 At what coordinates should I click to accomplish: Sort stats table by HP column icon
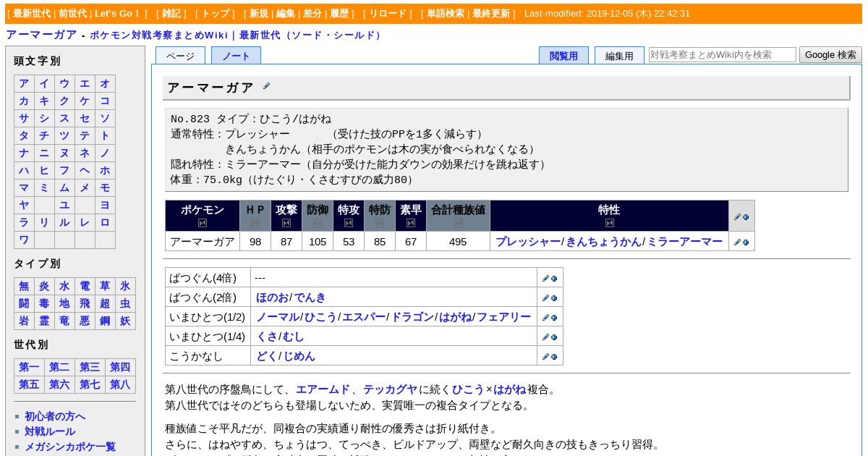pos(255,223)
